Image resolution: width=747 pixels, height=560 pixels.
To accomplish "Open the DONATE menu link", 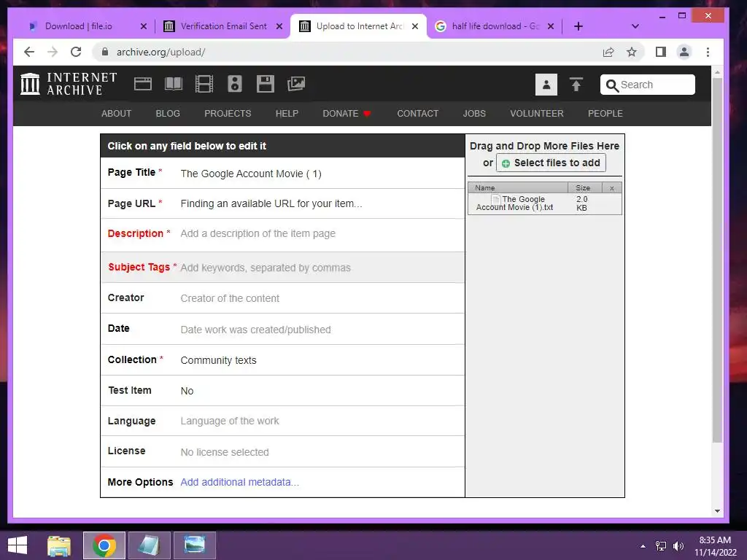I will click(347, 113).
